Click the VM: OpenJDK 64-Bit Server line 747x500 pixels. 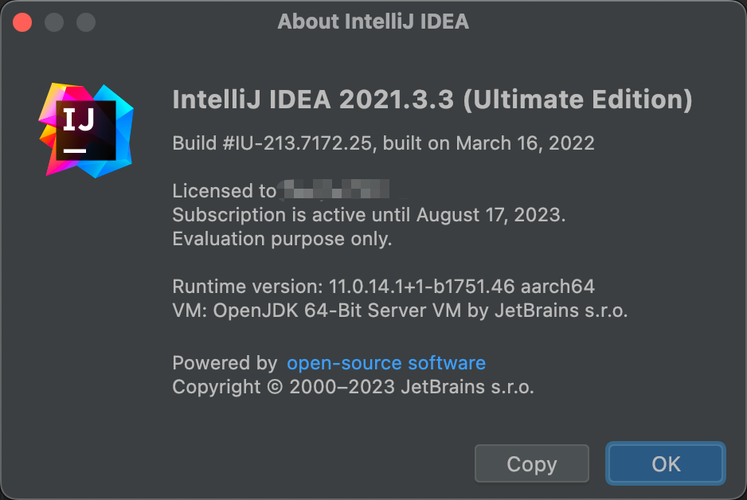coord(400,310)
